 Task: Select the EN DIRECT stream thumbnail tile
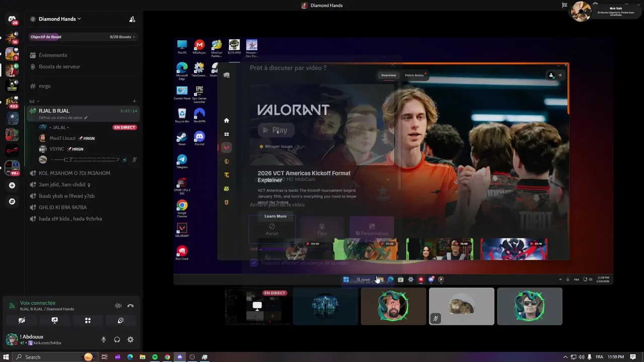(257, 306)
